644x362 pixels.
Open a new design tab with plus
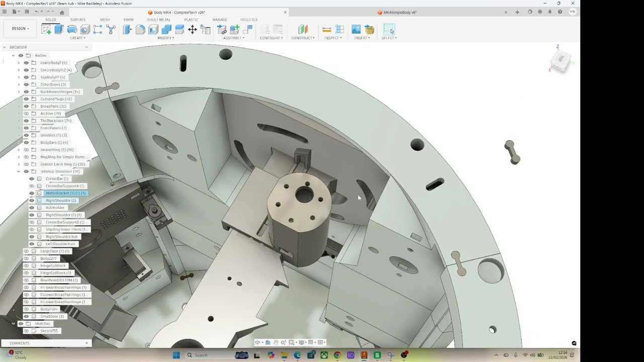pyautogui.click(x=518, y=12)
